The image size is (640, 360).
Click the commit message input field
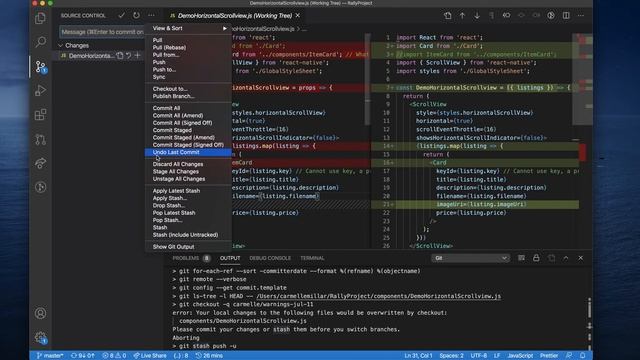click(102, 32)
